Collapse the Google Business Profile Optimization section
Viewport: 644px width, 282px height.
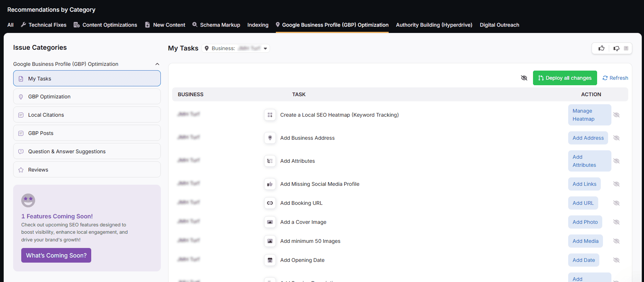pyautogui.click(x=157, y=64)
